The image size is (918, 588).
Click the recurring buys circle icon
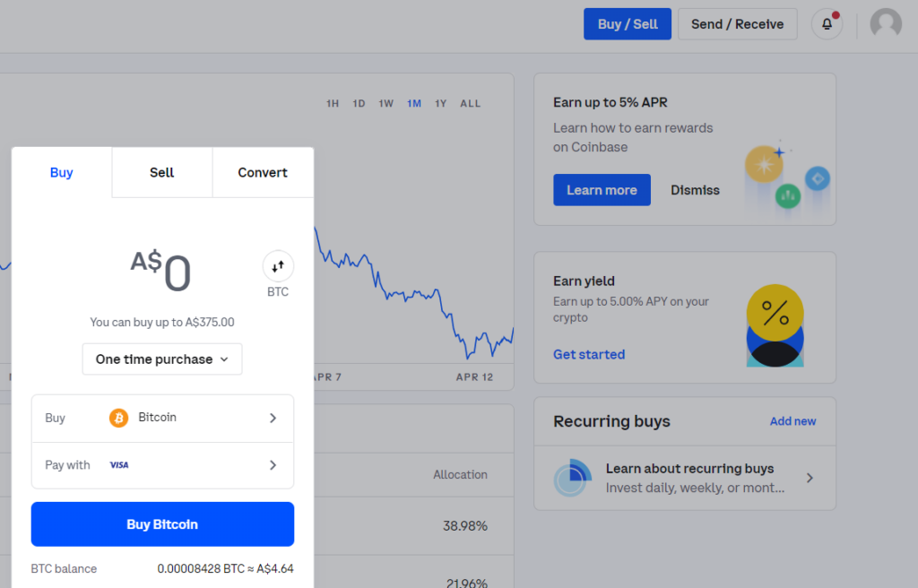click(572, 479)
